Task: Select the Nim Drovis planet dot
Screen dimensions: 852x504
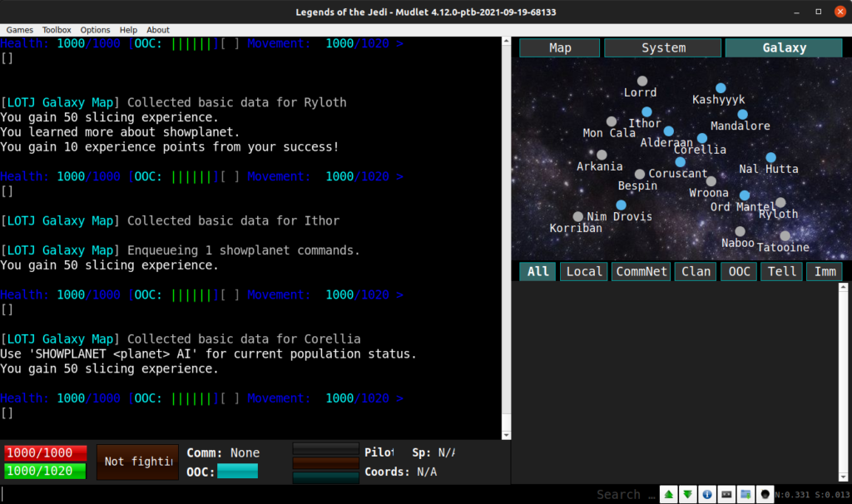Action: point(621,205)
